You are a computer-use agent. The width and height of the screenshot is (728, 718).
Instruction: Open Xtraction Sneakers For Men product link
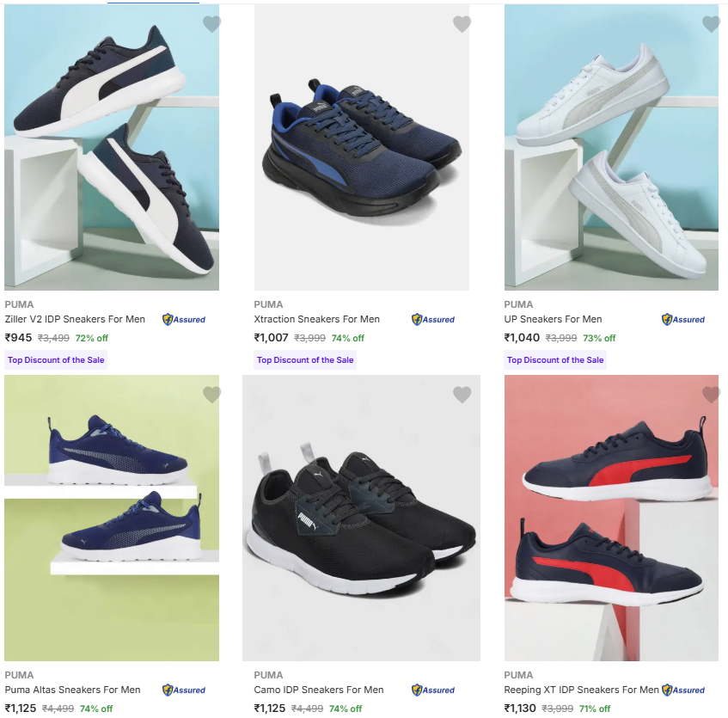click(x=317, y=319)
